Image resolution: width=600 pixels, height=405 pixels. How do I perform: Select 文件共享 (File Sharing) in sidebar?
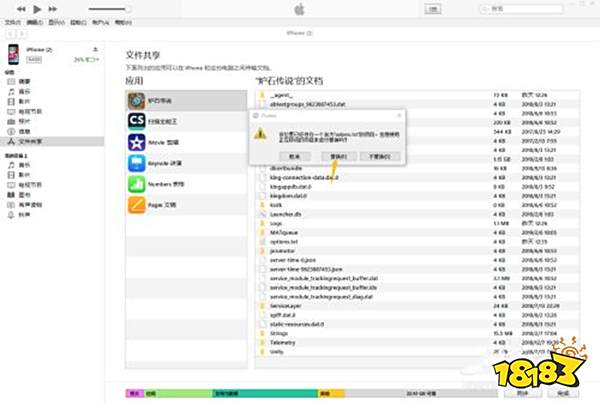(x=52, y=141)
